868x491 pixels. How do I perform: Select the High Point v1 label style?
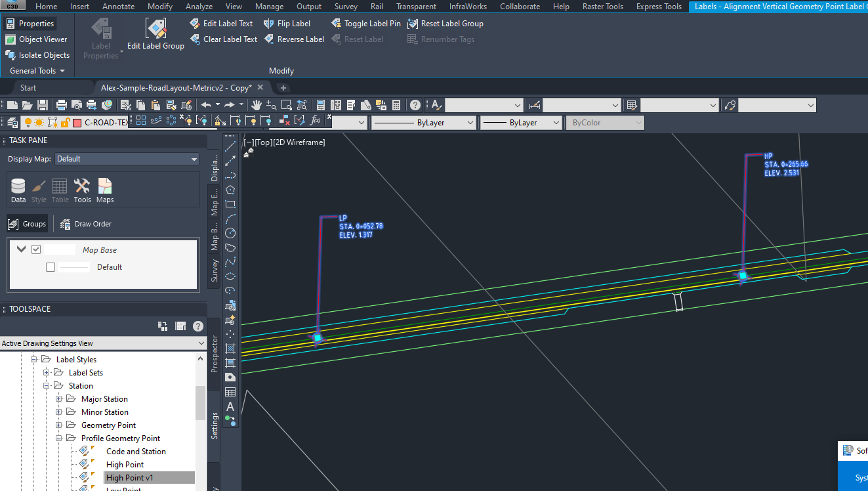coord(130,477)
